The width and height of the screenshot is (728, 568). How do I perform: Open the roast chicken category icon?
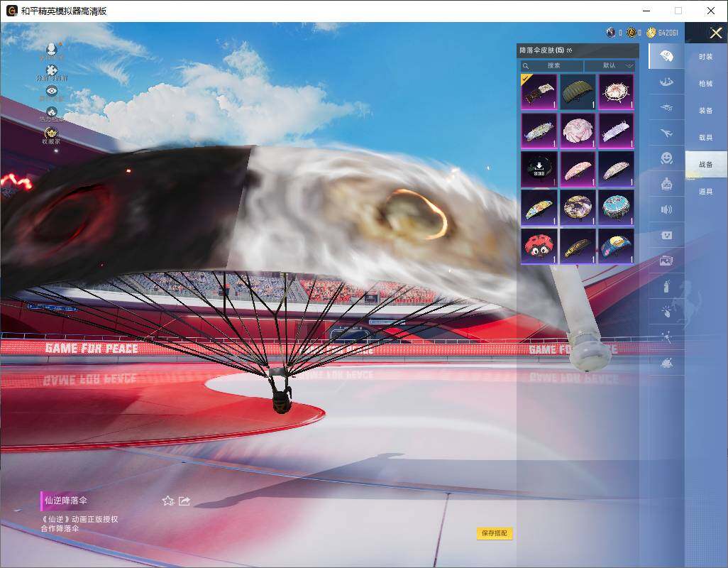click(666, 363)
